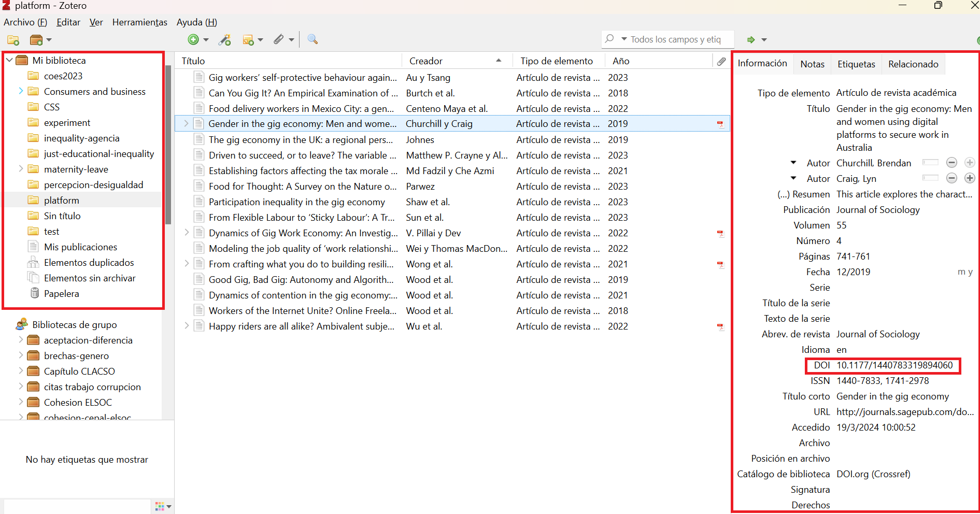Click the paperclip Add Attachment icon
The image size is (980, 514).
(279, 39)
